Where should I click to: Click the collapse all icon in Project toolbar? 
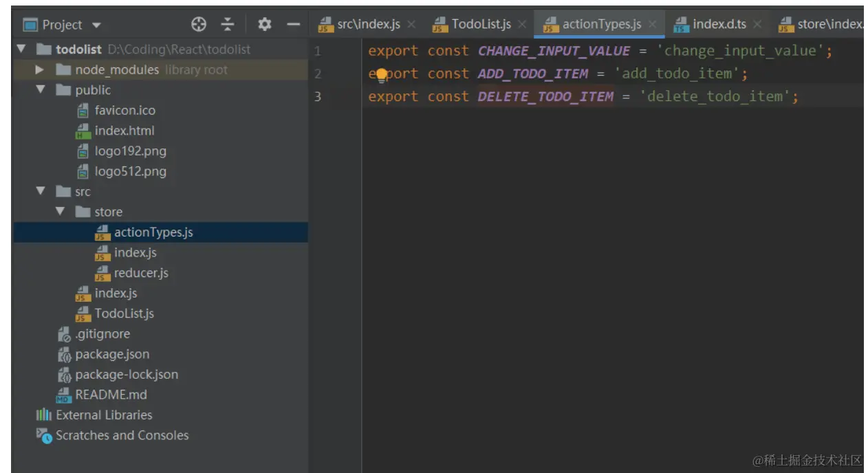(x=228, y=25)
